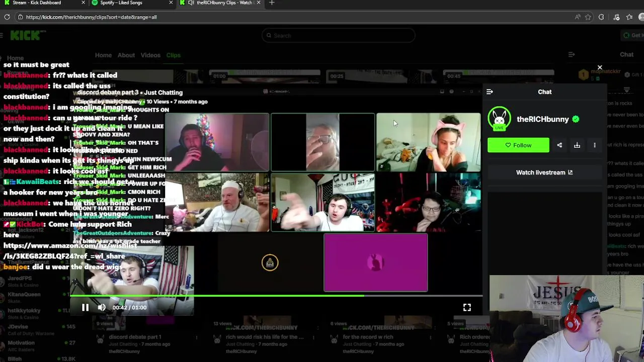The image size is (644, 362).
Task: Open browser extensions menu
Action: pos(601,17)
